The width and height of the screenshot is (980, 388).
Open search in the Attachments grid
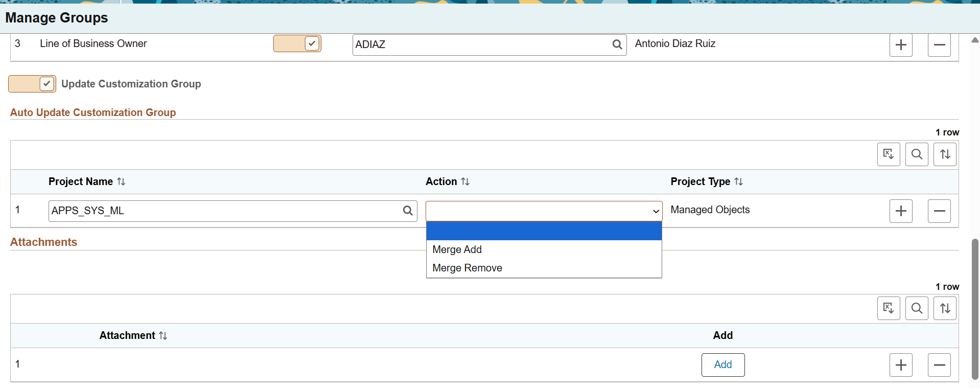point(917,308)
